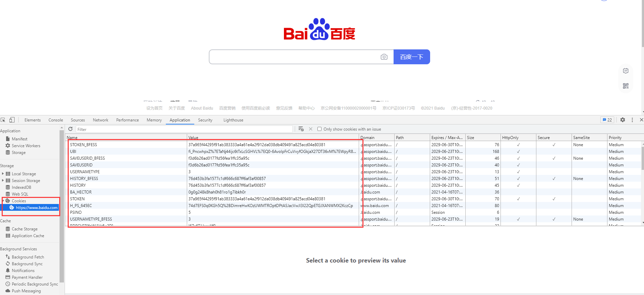
Task: Select the BA_HECTOR cookie row
Action: click(354, 192)
